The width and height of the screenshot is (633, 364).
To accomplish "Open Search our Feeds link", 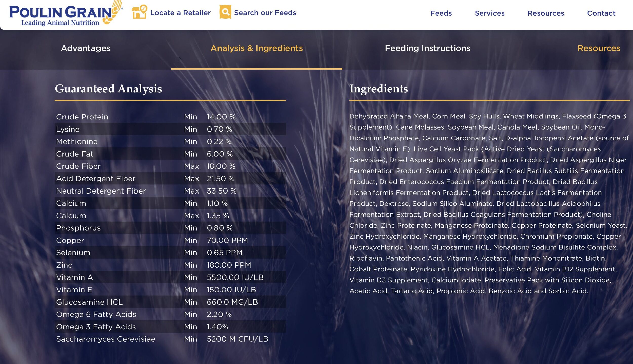I will [265, 13].
